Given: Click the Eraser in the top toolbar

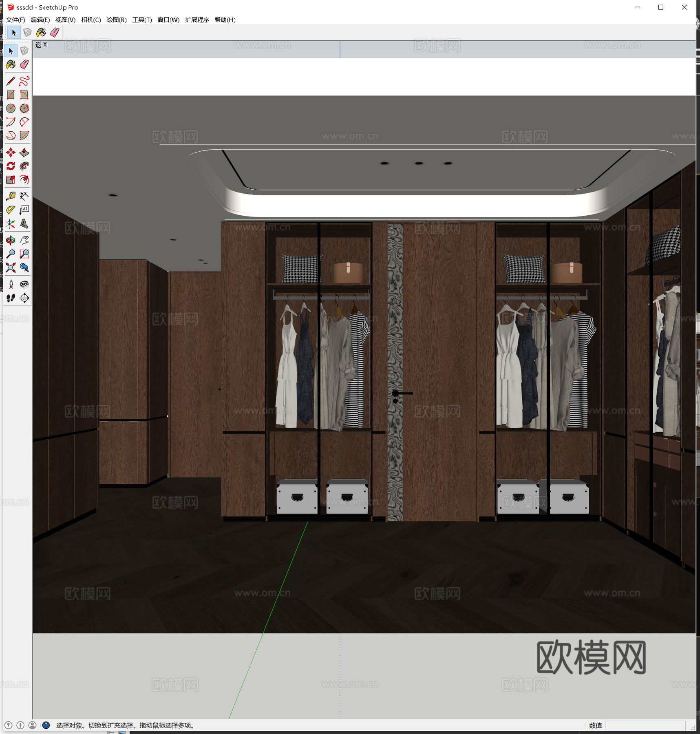Looking at the screenshot, I should 55,33.
